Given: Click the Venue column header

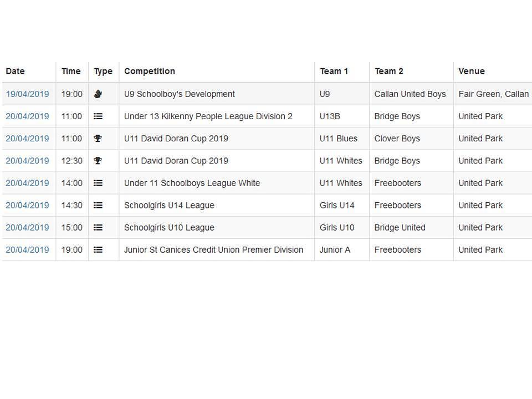Looking at the screenshot, I should [x=472, y=71].
